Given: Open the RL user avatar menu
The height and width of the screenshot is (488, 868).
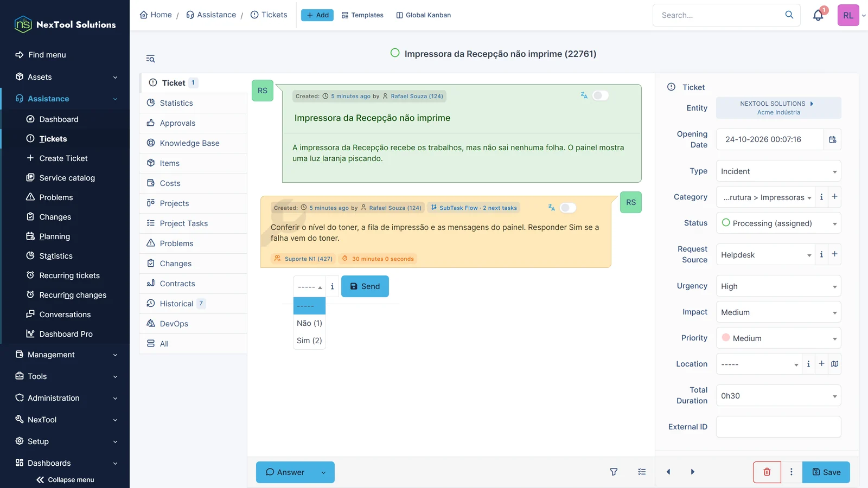Looking at the screenshot, I should pyautogui.click(x=848, y=15).
